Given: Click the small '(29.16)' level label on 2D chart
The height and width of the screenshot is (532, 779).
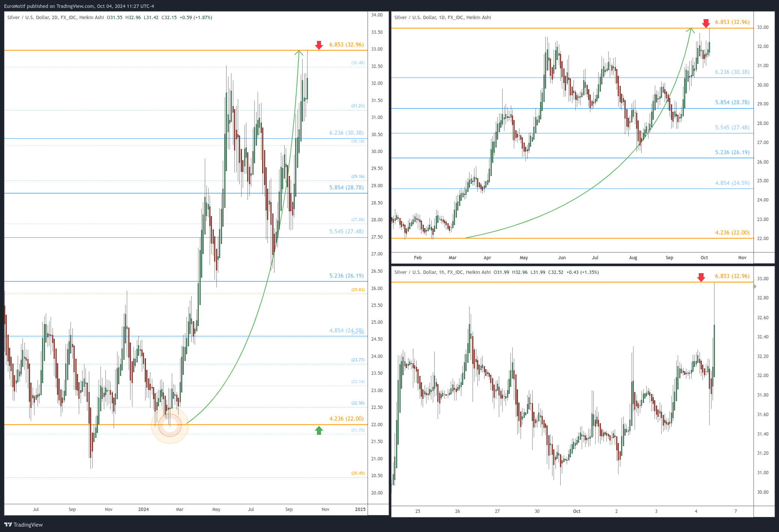Looking at the screenshot, I should (x=358, y=177).
